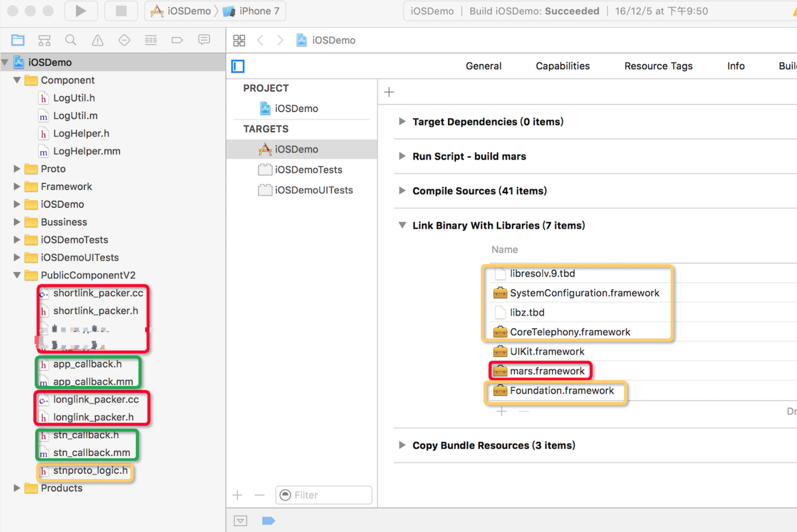This screenshot has width=797, height=532.
Task: Collapse the Link Binary With Libraries section
Action: pyautogui.click(x=402, y=225)
